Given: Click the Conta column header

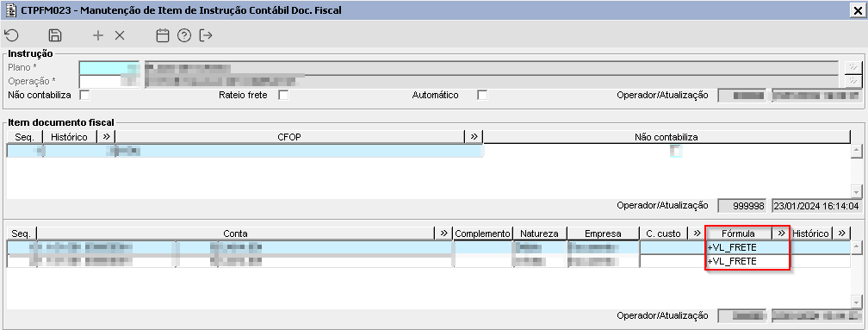Looking at the screenshot, I should [235, 233].
